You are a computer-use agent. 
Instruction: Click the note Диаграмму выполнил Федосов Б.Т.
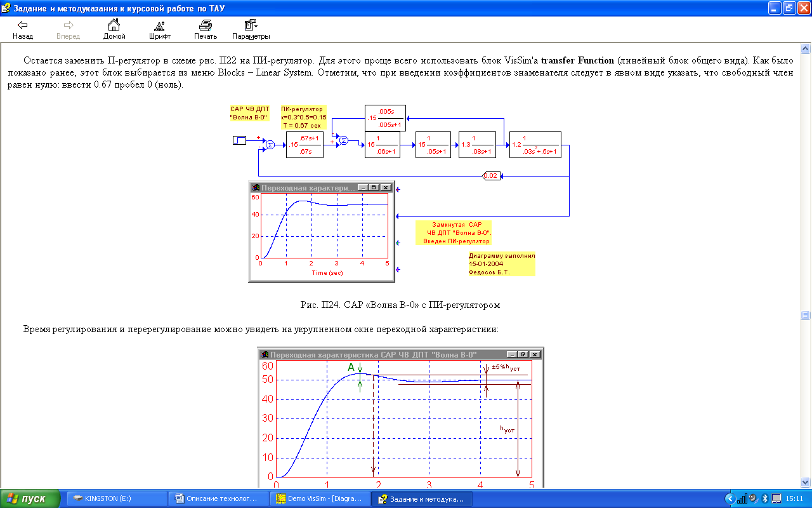click(502, 264)
